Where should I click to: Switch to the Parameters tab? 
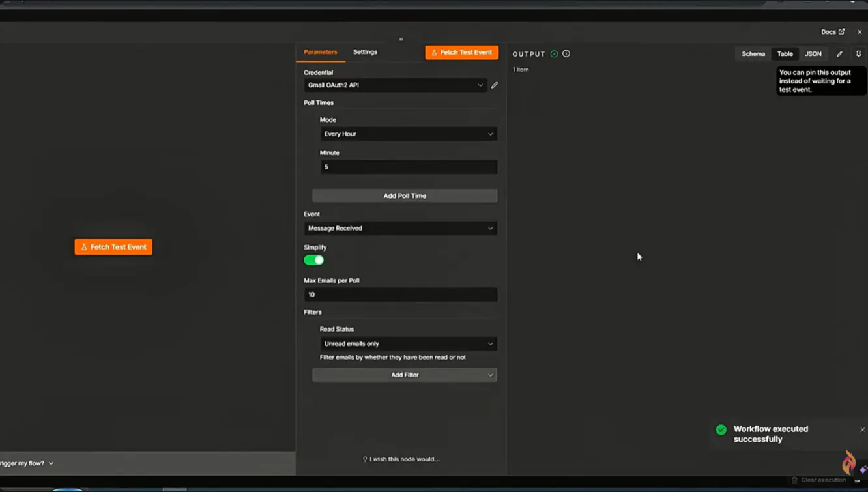(x=321, y=52)
